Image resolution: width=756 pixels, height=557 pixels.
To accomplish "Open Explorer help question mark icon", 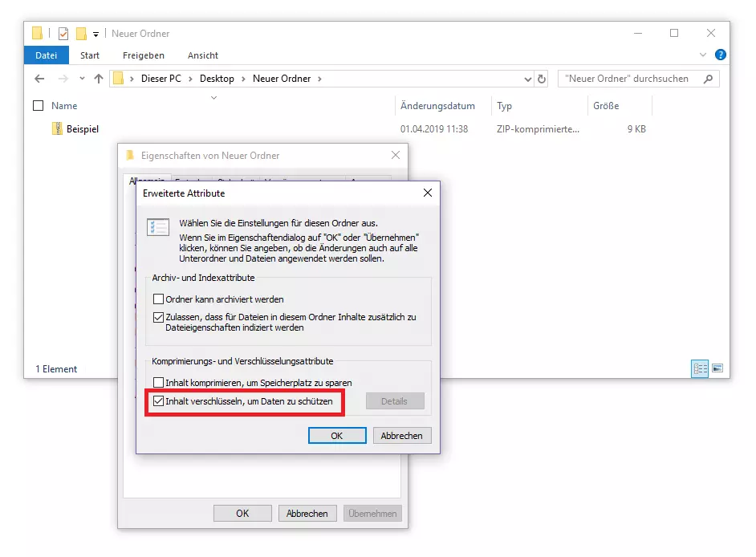I will 721,55.
